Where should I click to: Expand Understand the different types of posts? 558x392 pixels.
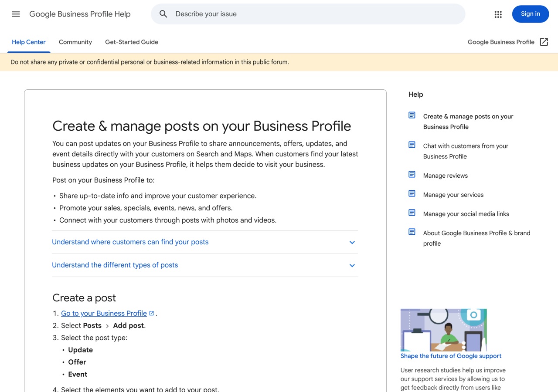click(205, 265)
